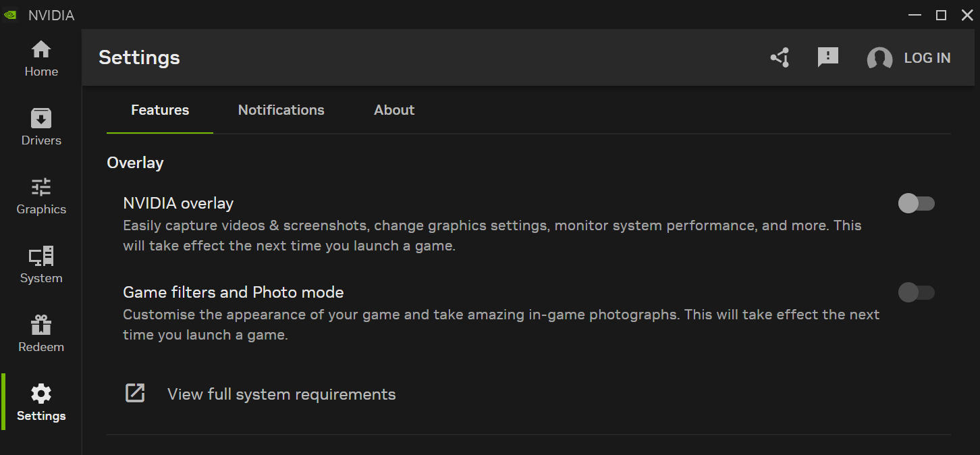Click the NVIDIA logo in title bar

coord(10,15)
